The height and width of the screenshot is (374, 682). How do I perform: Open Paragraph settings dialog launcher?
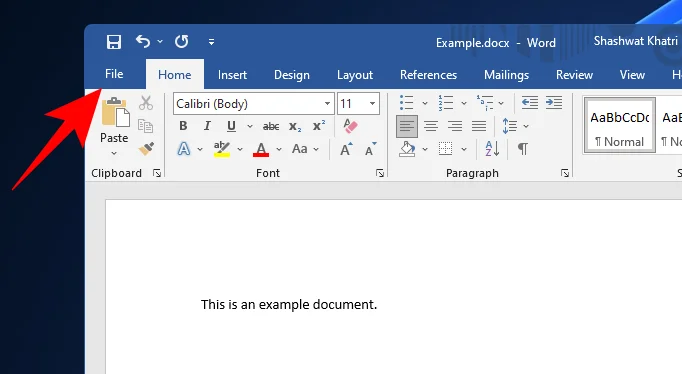[565, 173]
